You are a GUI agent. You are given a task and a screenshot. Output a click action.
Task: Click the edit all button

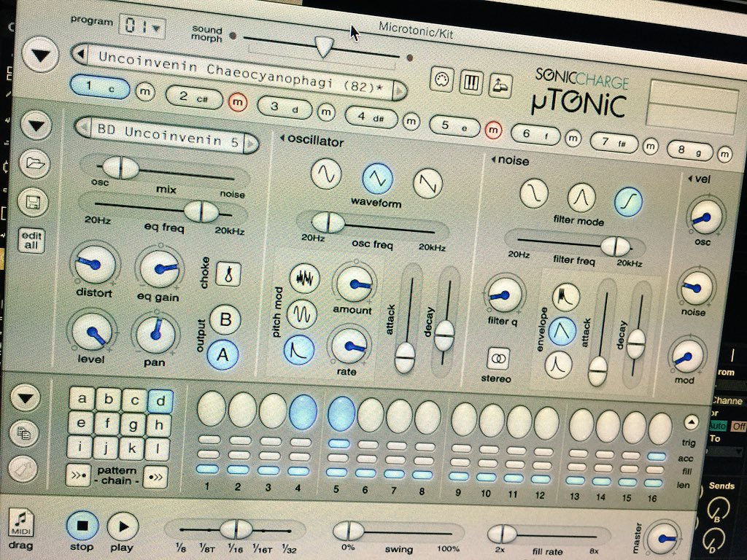(x=32, y=241)
